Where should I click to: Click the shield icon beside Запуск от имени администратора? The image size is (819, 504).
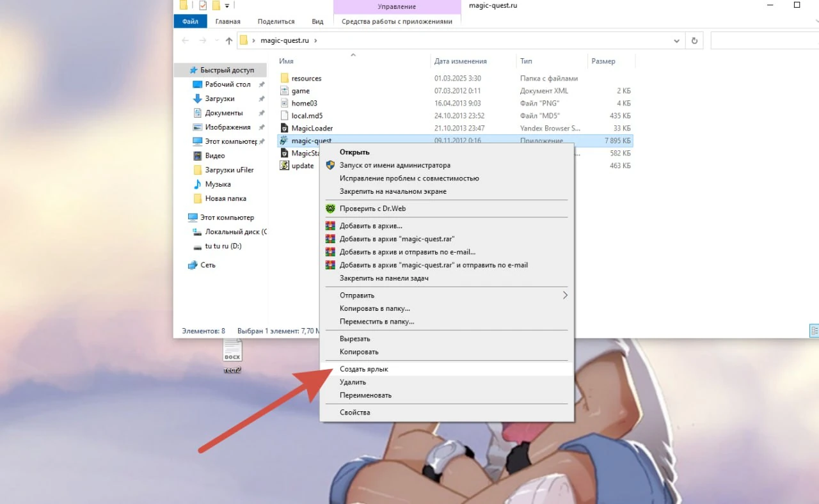click(330, 165)
